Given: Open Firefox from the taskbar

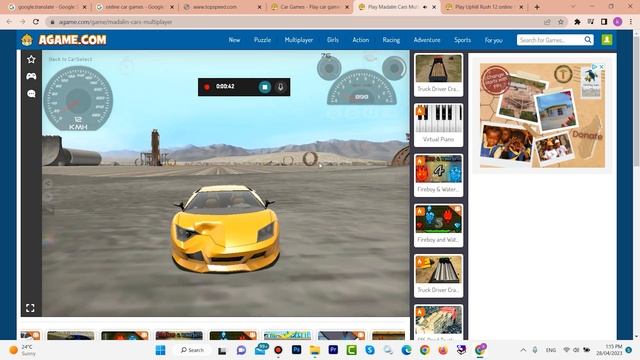Looking at the screenshot, I should [443, 350].
